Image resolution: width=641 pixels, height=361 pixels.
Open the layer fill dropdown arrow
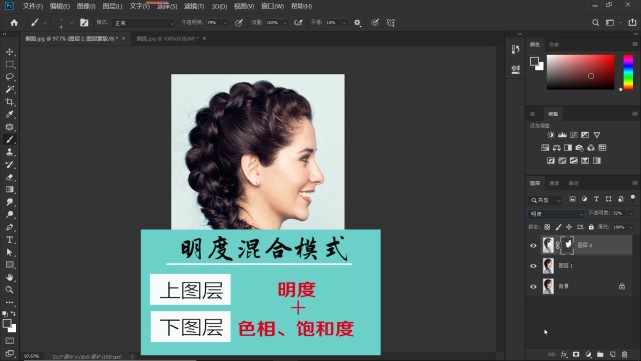tap(631, 227)
